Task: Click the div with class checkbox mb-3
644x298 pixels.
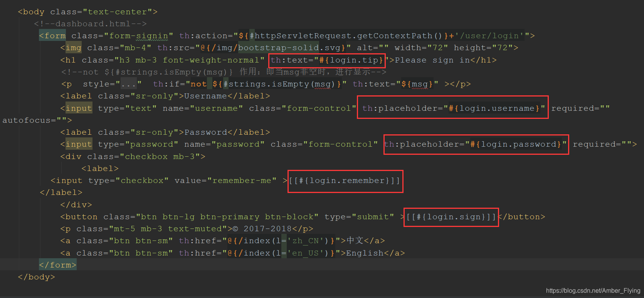Action: (x=133, y=157)
